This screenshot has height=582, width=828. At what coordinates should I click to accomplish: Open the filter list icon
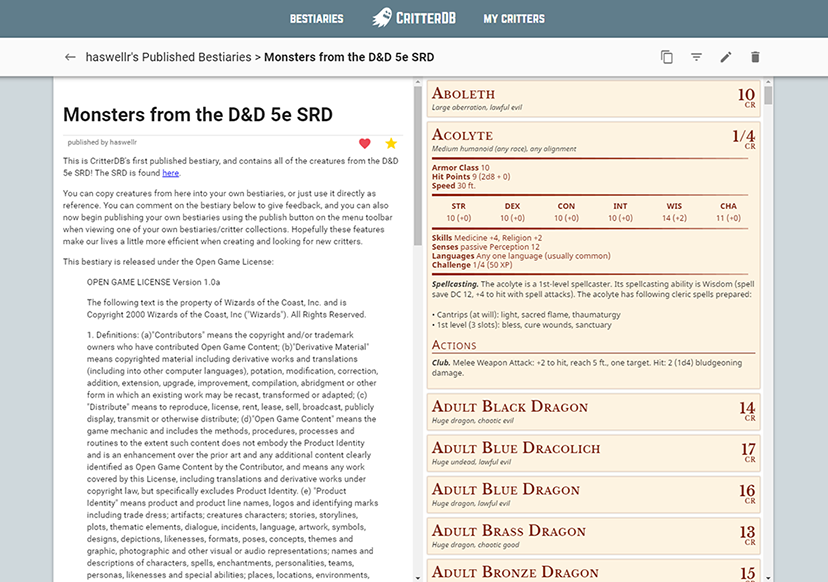tap(697, 57)
